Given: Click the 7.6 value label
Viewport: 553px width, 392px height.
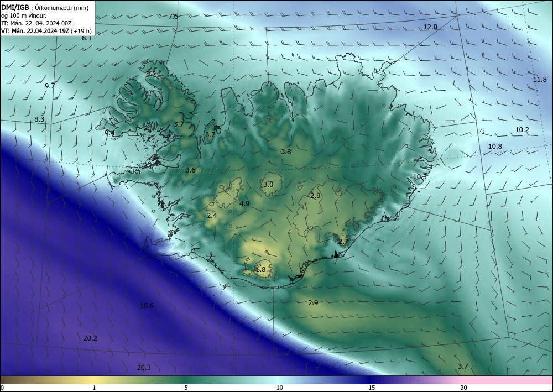Looking at the screenshot, I should 173,16.
